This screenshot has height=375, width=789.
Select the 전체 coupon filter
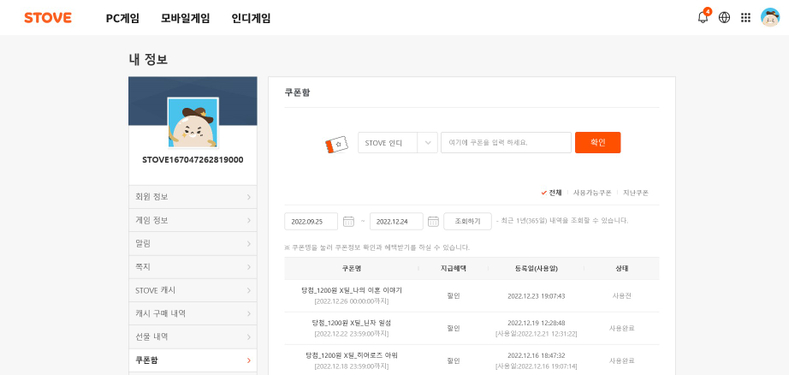[x=551, y=193]
